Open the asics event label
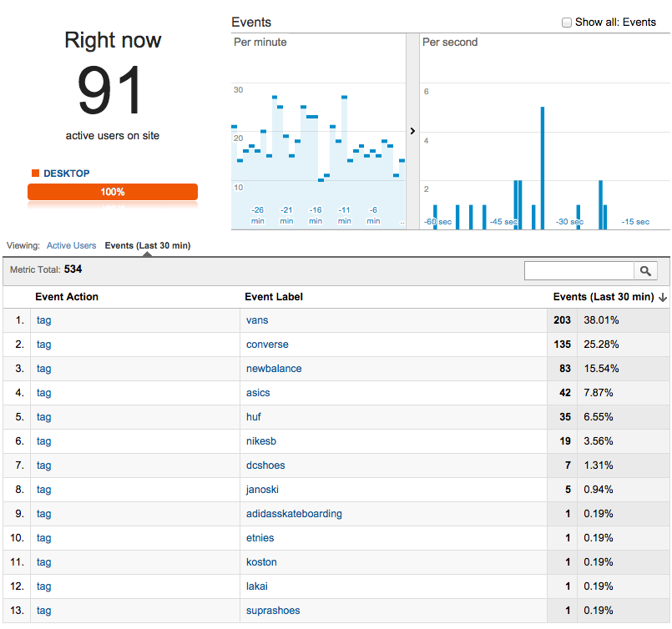The width and height of the screenshot is (672, 629). tap(258, 393)
